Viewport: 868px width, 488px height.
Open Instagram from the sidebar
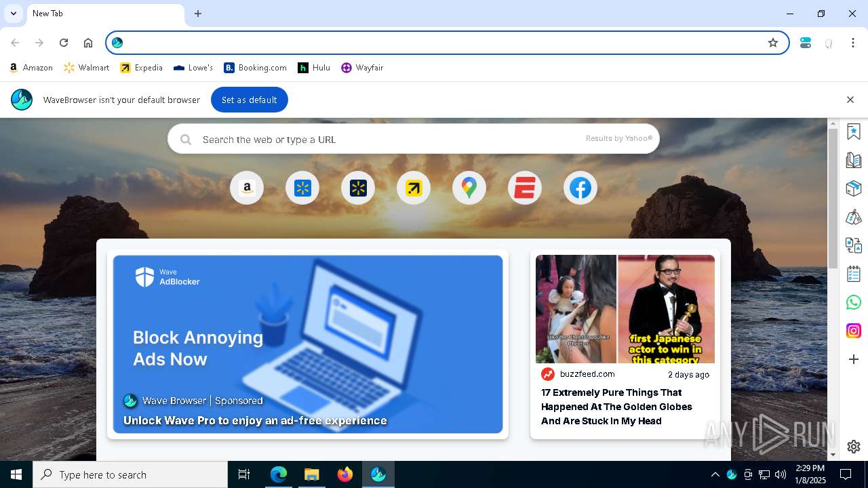(x=854, y=331)
